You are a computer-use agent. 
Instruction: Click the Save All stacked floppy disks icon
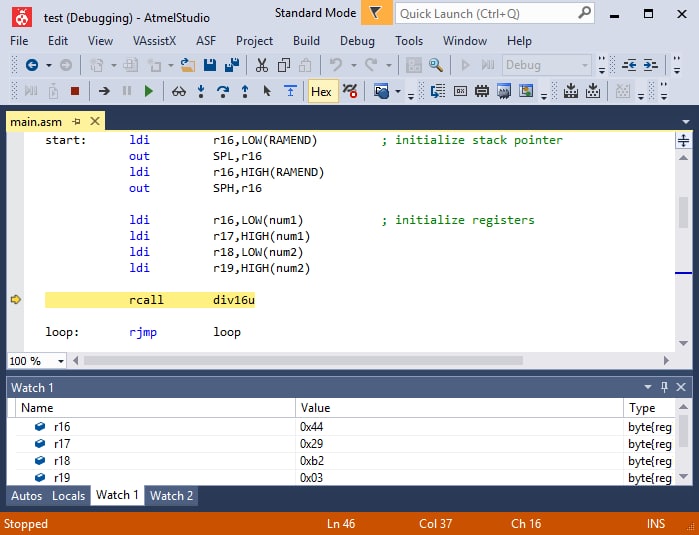point(232,66)
